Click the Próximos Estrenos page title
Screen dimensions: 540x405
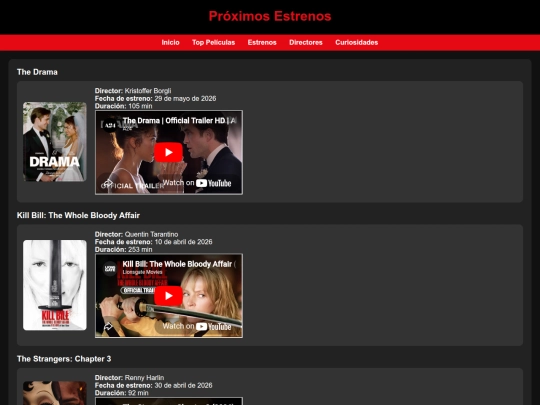click(x=270, y=16)
